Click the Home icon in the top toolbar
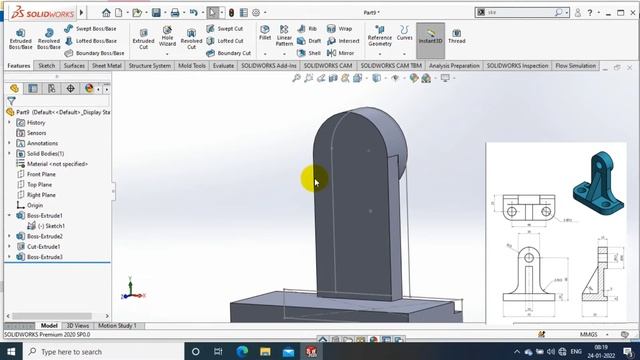This screenshot has width=640, height=360. point(106,13)
